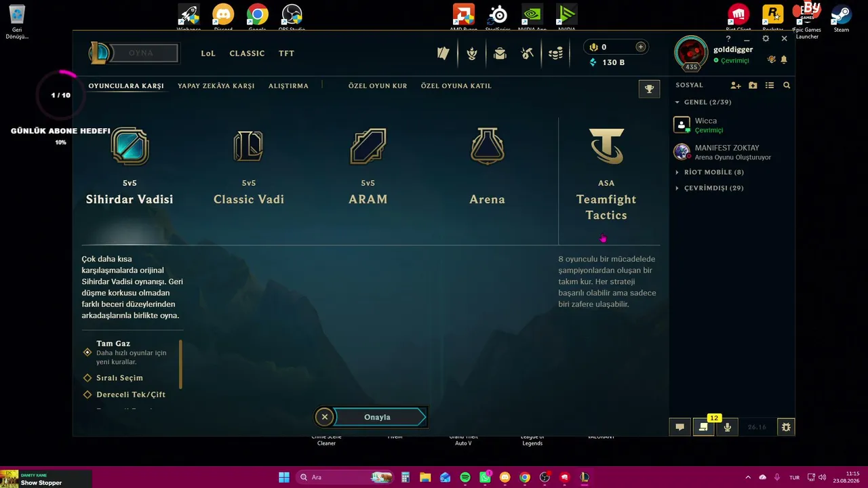Open File Explorer from the taskbar
The height and width of the screenshot is (488, 868).
[425, 477]
